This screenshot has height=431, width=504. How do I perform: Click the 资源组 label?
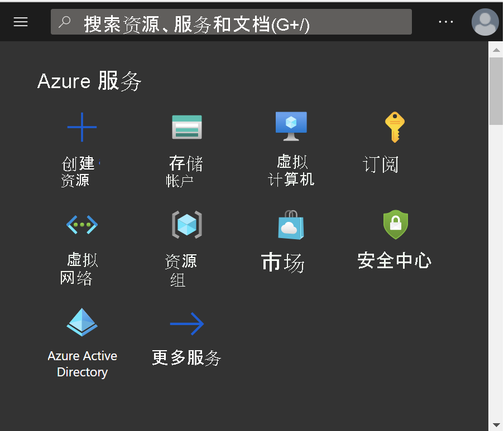coord(181,270)
